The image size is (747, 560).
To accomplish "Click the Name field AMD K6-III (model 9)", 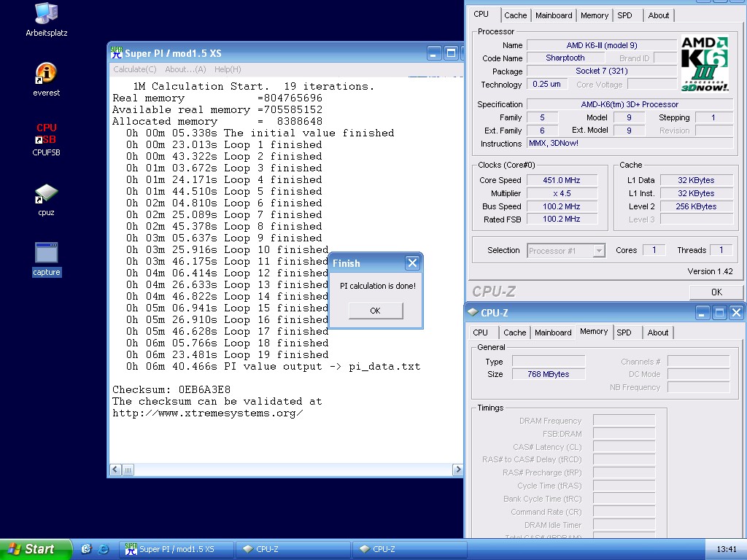I will [x=602, y=45].
